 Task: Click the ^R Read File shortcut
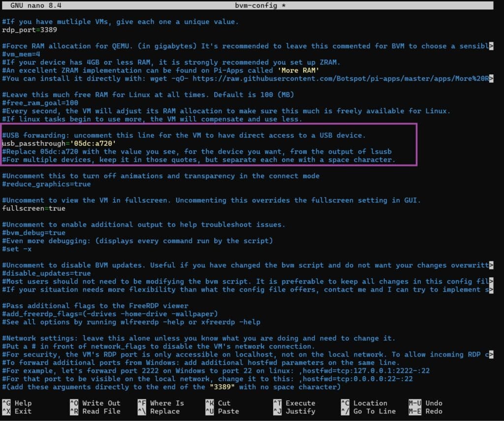[95, 411]
